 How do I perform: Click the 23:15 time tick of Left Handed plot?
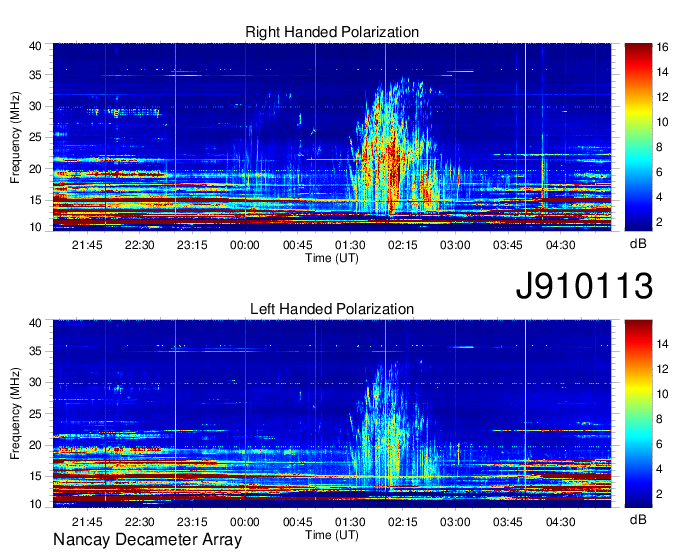[192, 522]
